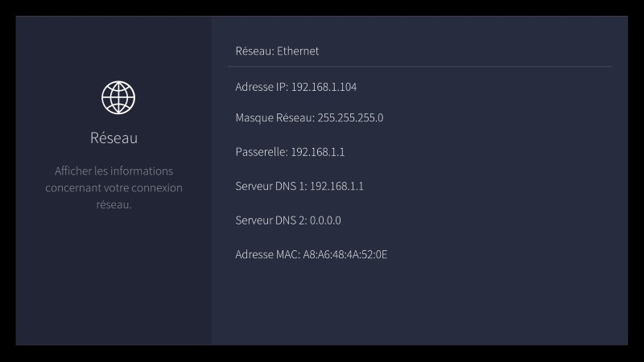
Task: Select the MAC address A8:A6:48:4A:52:0E
Action: point(345,255)
